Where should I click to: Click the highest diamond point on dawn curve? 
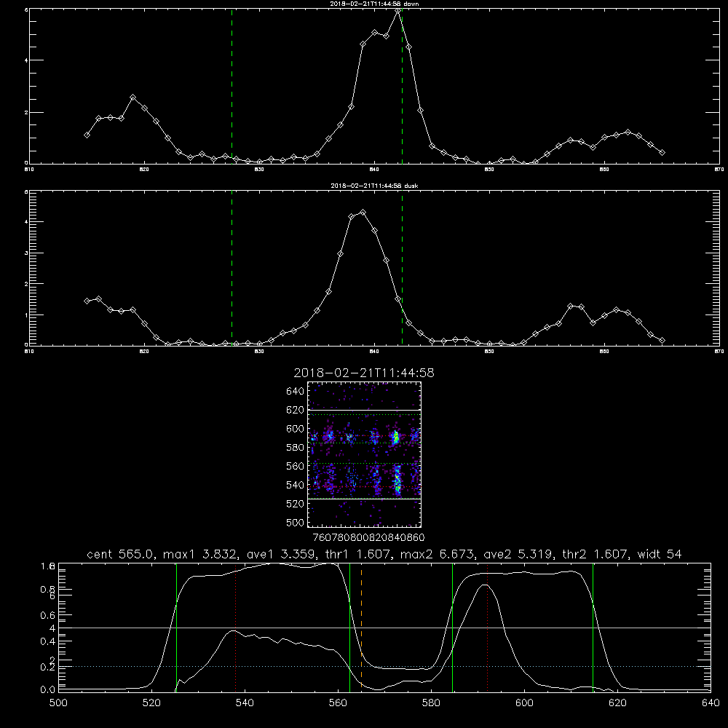(x=397, y=10)
